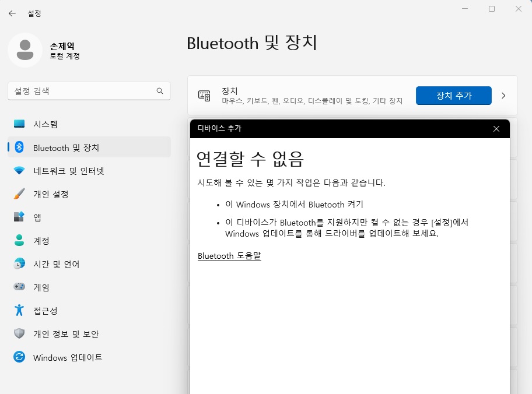
Task: Click the 게임 controller icon
Action: [x=19, y=287]
